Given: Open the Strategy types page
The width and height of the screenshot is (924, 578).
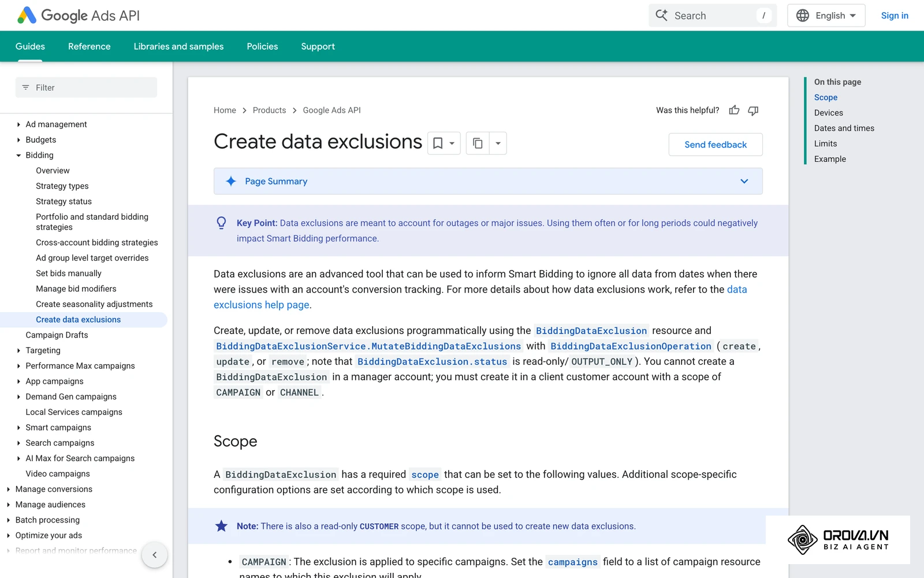Looking at the screenshot, I should pos(62,186).
